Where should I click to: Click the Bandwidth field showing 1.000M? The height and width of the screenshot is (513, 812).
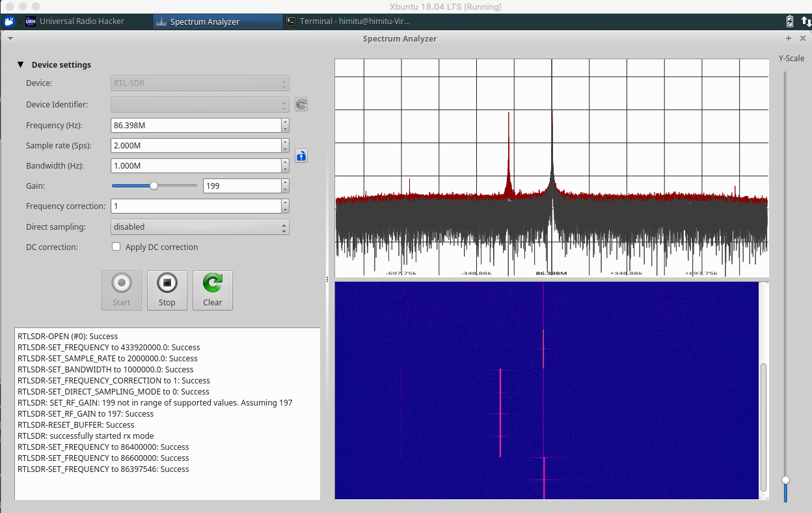click(x=196, y=165)
